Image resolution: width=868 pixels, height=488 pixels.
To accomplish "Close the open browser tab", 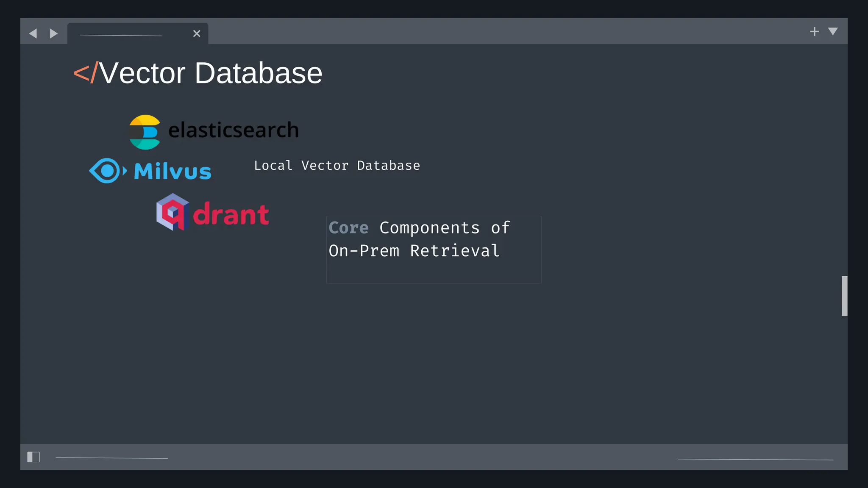I will [x=197, y=33].
